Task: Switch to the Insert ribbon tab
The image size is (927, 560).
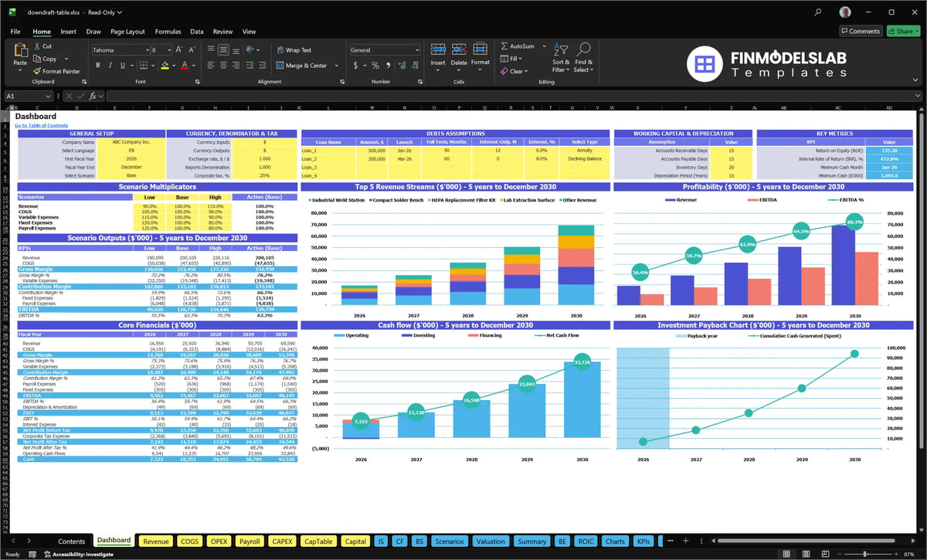Action: (x=68, y=32)
